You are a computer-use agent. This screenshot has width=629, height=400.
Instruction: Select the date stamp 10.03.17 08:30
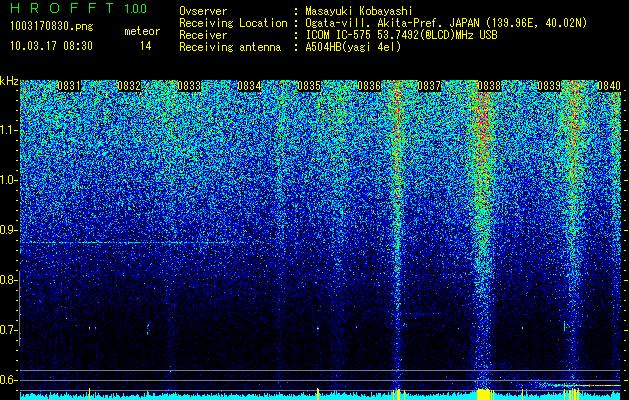(x=51, y=46)
